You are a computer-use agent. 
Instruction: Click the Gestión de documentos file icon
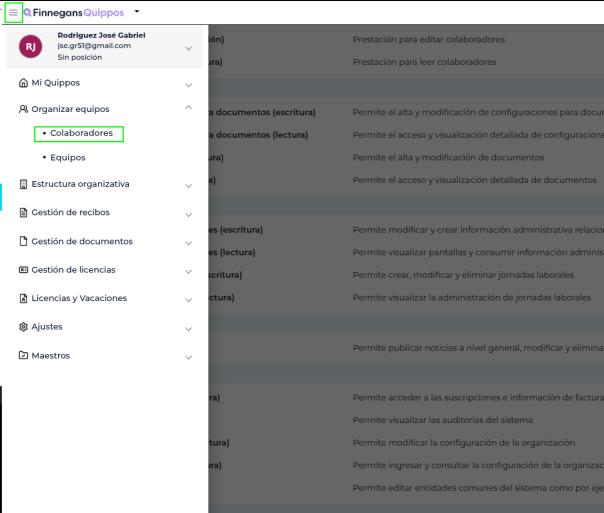pos(23,241)
